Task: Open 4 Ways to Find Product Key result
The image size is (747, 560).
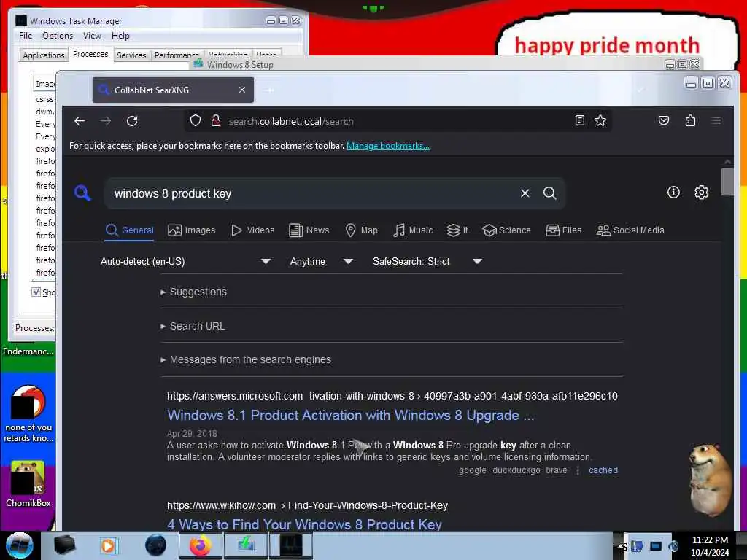Action: tap(304, 524)
